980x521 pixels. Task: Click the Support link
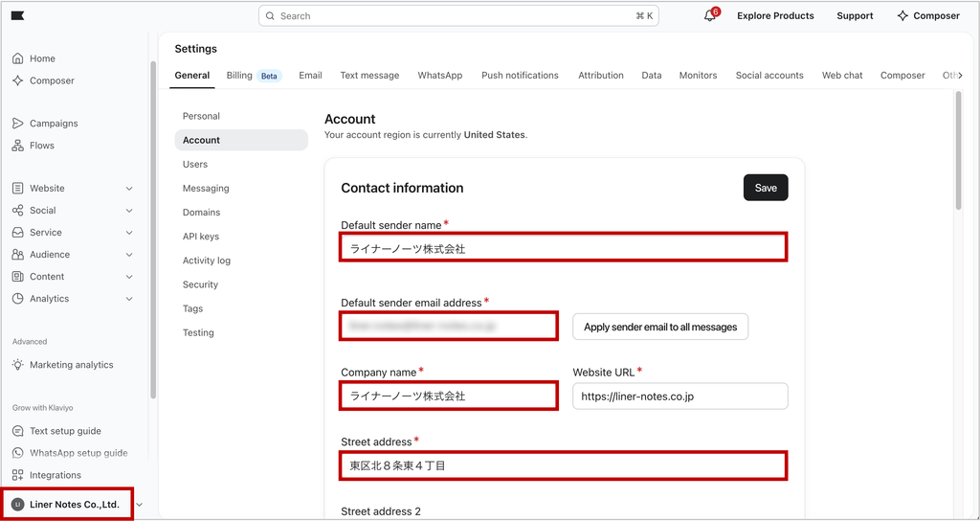click(855, 16)
